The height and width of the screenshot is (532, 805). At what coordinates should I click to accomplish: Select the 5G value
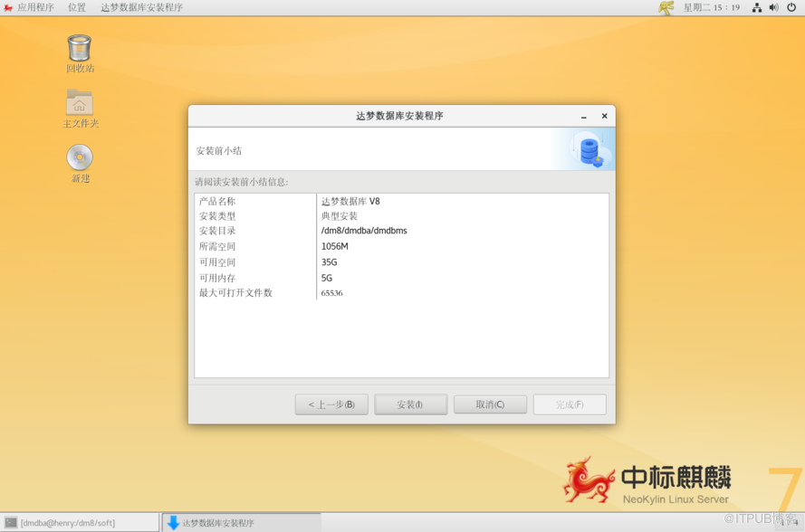click(327, 278)
